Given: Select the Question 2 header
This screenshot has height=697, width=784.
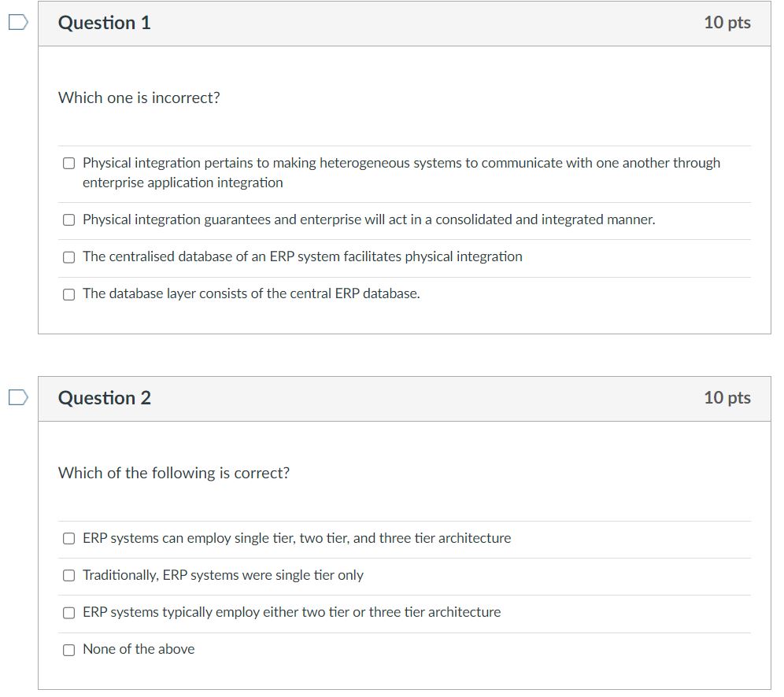Looking at the screenshot, I should (105, 398).
